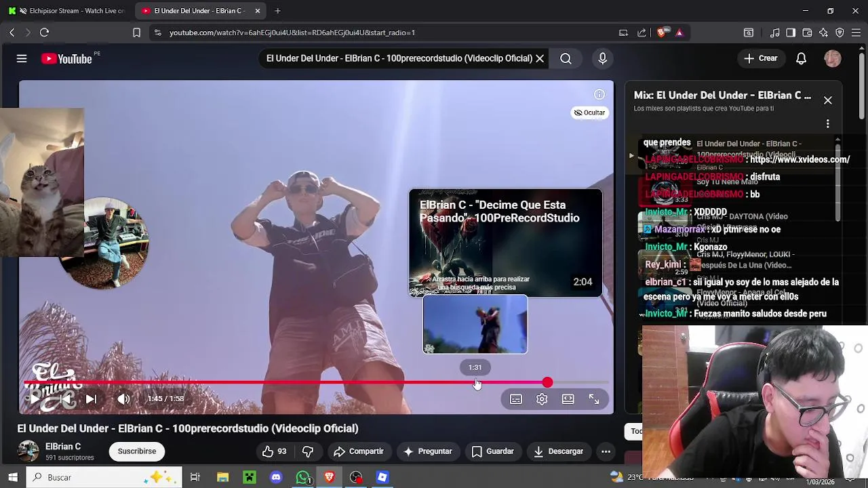The width and height of the screenshot is (868, 488).
Task: Start voice search with the microphone
Action: tap(602, 58)
